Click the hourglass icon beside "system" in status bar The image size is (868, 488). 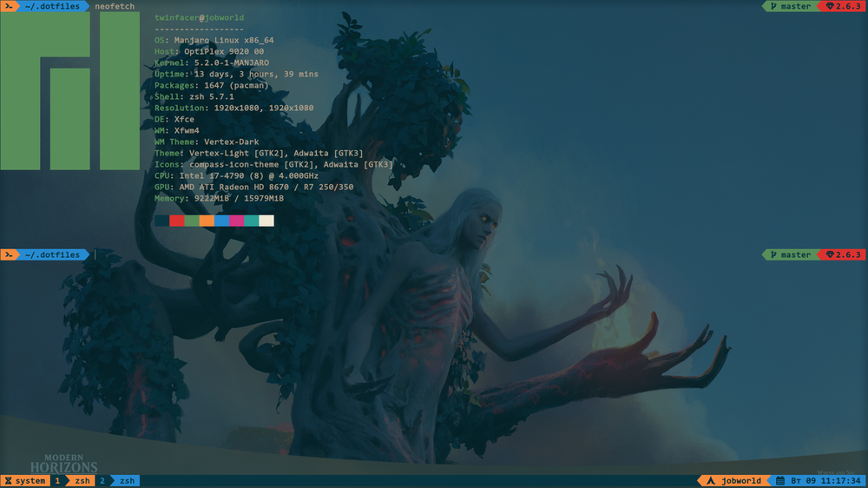tap(9, 481)
